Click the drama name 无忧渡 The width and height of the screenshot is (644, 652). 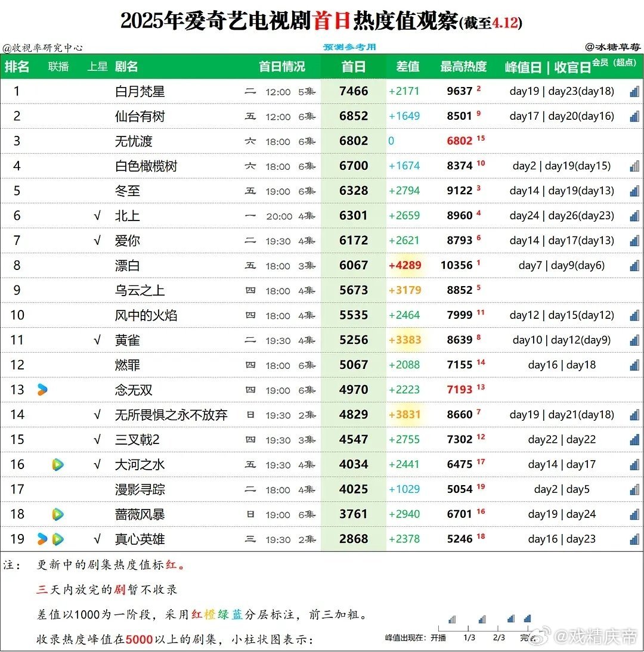(x=134, y=141)
